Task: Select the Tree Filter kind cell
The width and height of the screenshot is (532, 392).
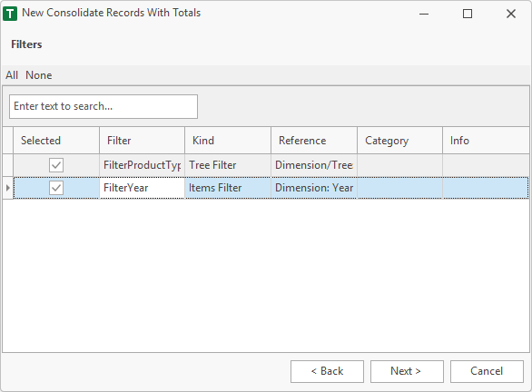Action: point(228,165)
